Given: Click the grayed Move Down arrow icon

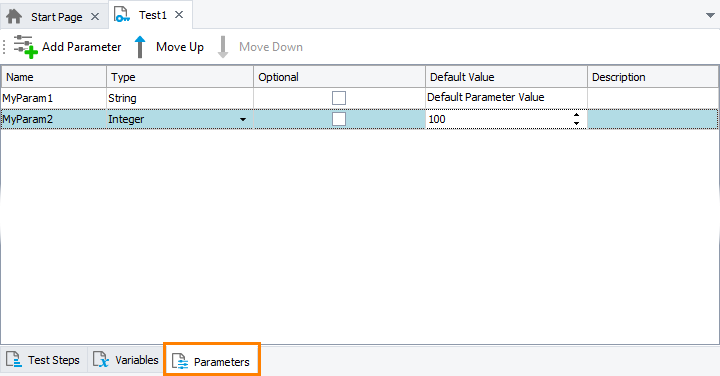Looking at the screenshot, I should 223,47.
